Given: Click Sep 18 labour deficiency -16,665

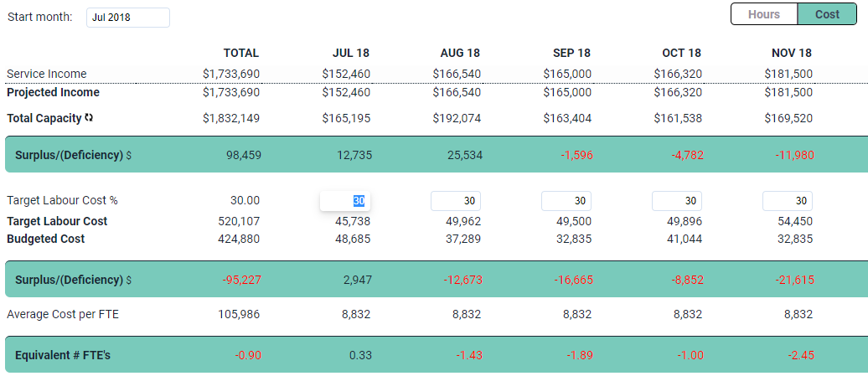Looking at the screenshot, I should [573, 280].
